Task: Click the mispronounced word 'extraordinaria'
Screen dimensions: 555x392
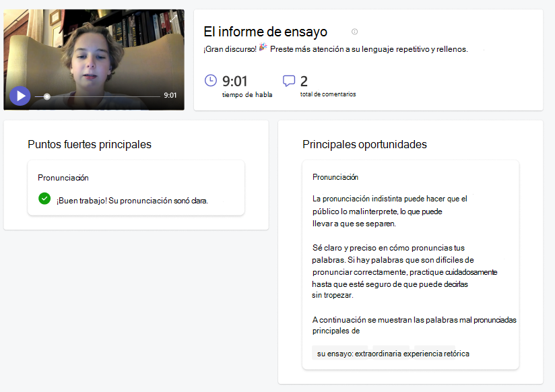Action: click(379, 354)
